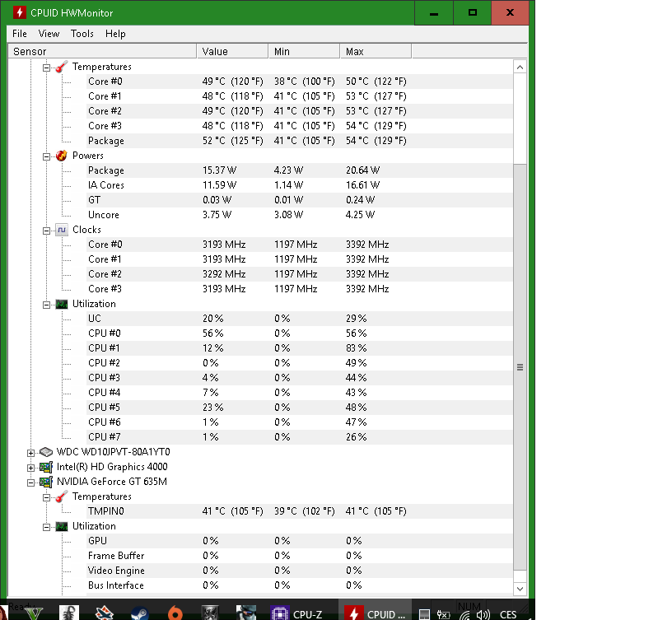The width and height of the screenshot is (672, 620).
Task: Select the GT power row
Action: (x=299, y=200)
